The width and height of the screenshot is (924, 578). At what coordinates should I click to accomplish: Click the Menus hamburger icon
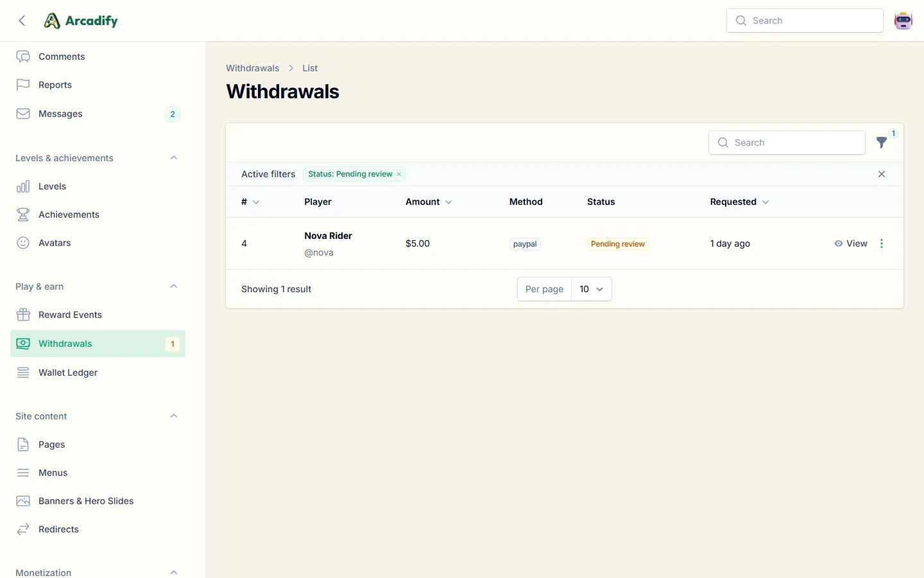23,473
